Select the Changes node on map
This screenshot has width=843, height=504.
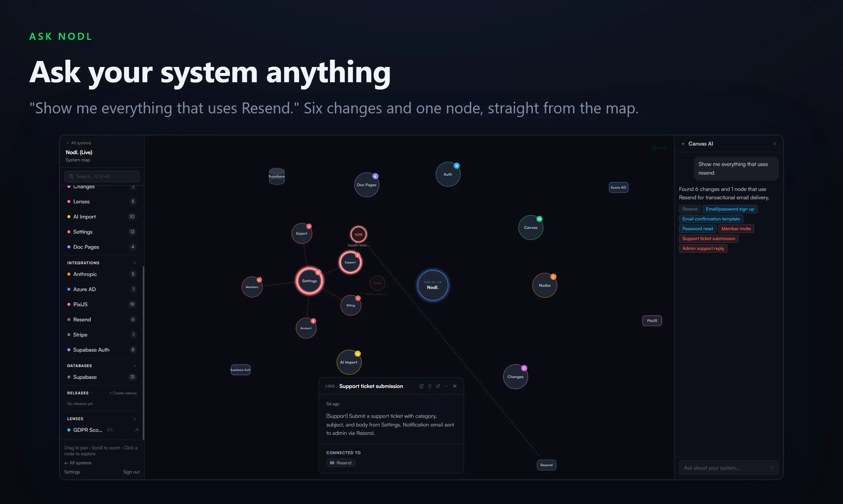point(515,377)
